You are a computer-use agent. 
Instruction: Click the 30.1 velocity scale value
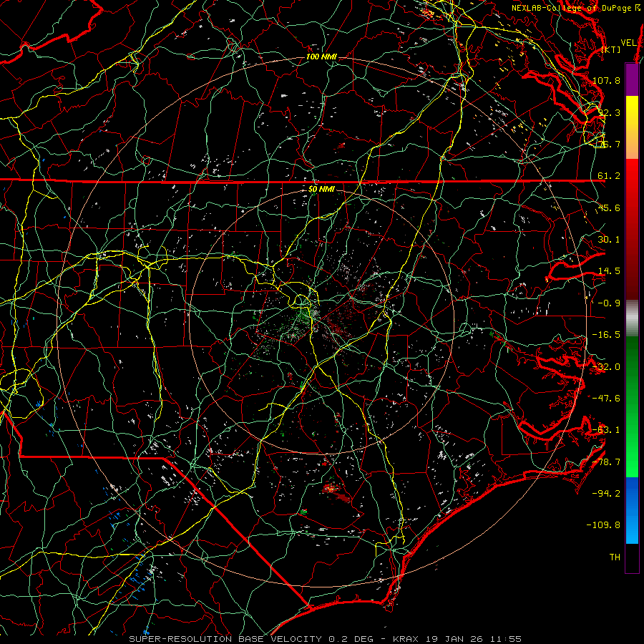(609, 240)
